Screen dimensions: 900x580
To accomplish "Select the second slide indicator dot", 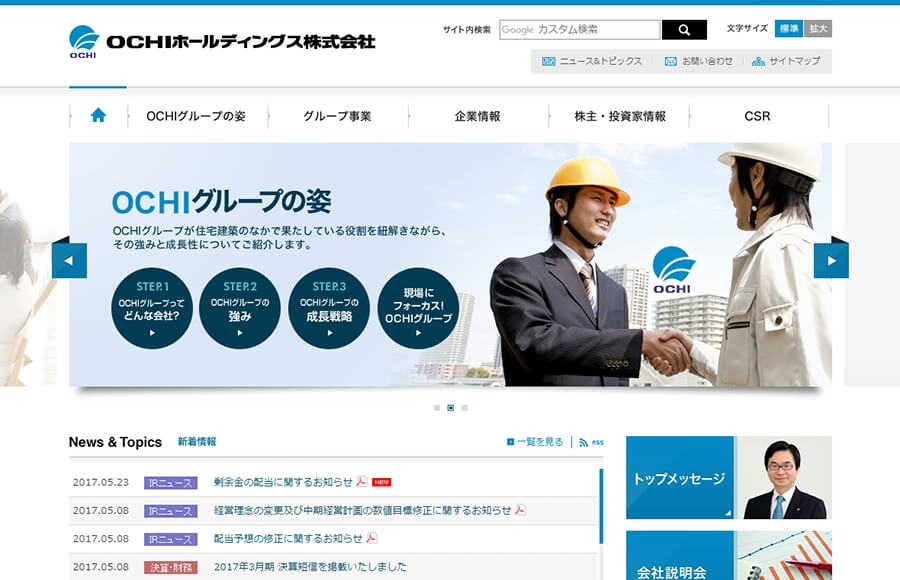I will 451,408.
